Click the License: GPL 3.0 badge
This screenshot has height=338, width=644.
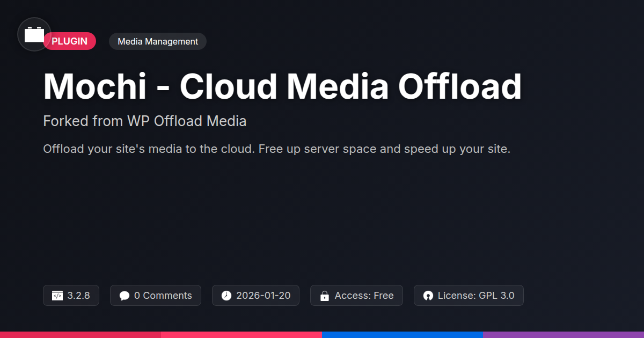pyautogui.click(x=469, y=296)
